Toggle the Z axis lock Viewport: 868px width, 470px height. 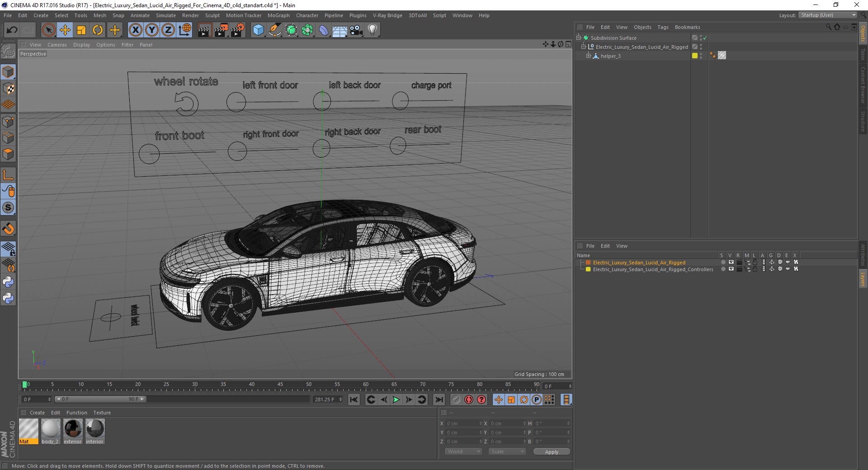coord(168,30)
